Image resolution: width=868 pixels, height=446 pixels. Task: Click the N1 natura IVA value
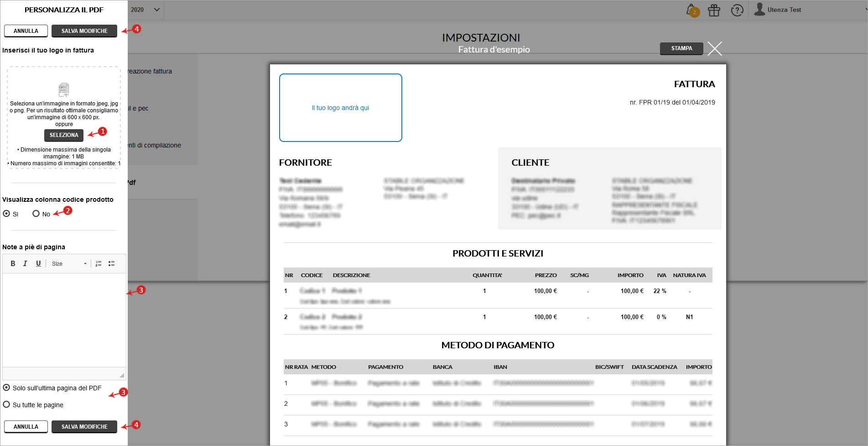pos(689,317)
